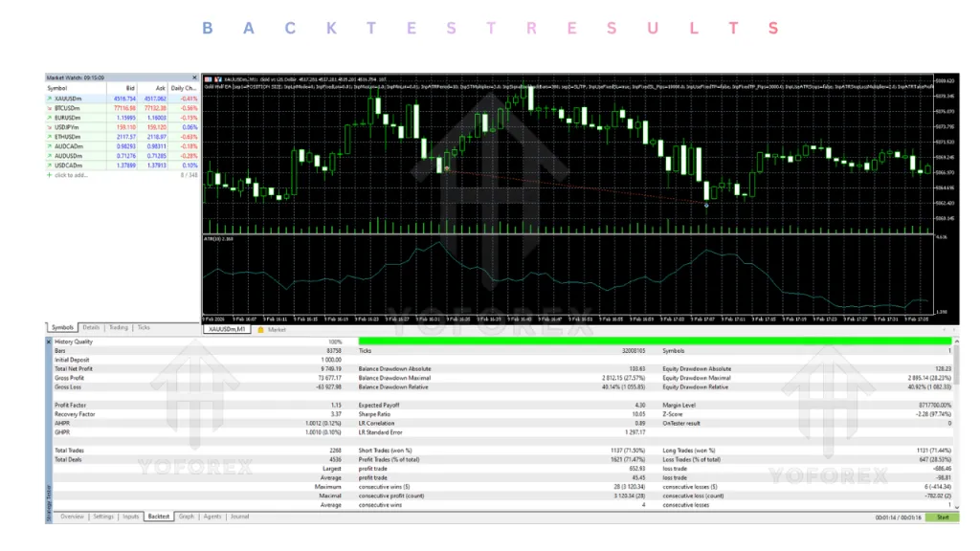Click the Sharpe Ratio label
Image resolution: width=980 pixels, height=551 pixels.
(374, 414)
